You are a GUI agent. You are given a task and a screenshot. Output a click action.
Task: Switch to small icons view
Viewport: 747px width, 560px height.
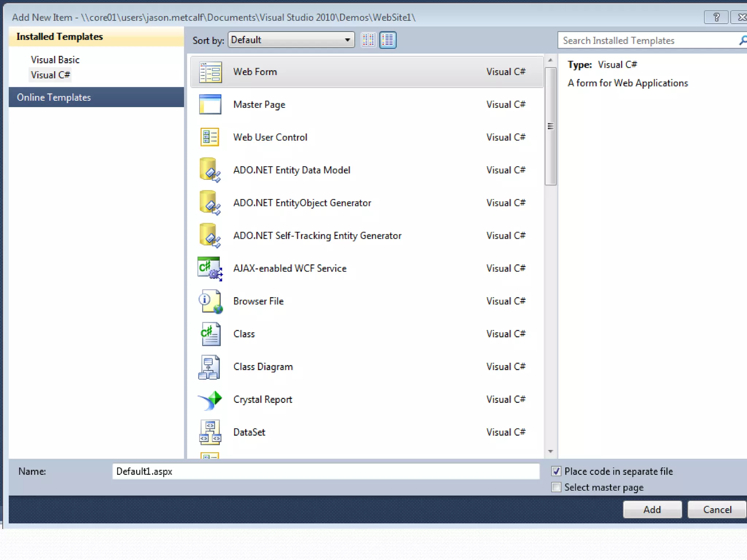(368, 40)
